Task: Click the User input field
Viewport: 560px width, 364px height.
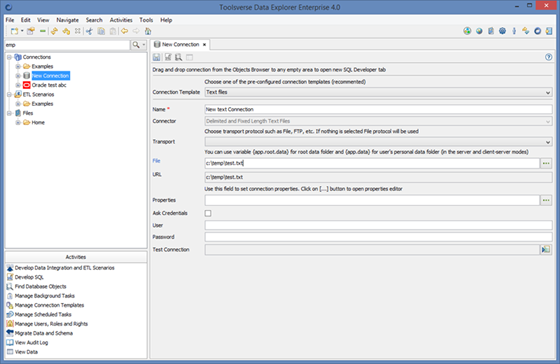Action: coord(378,225)
